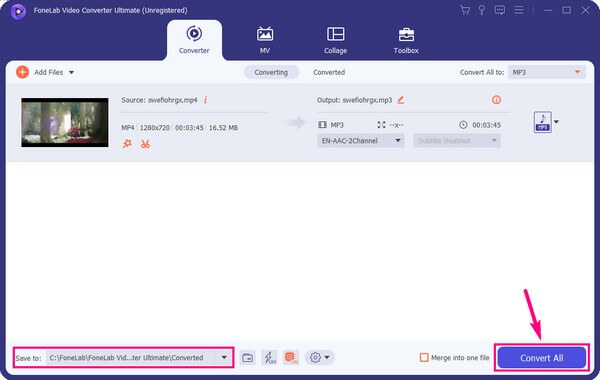
Task: Close the FoneLab window
Action: pos(585,10)
